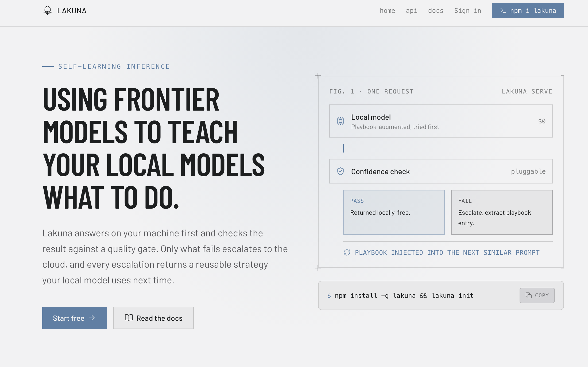Go to docs in the top navigation

436,11
